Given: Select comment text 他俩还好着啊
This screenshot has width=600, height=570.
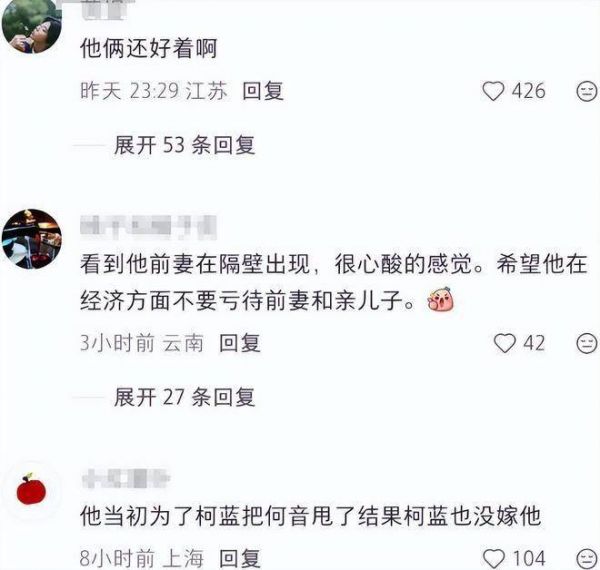Looking at the screenshot, I should tap(148, 49).
